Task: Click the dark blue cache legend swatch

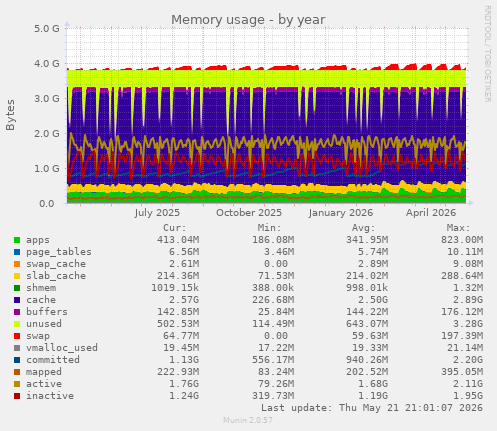Action: [x=17, y=300]
